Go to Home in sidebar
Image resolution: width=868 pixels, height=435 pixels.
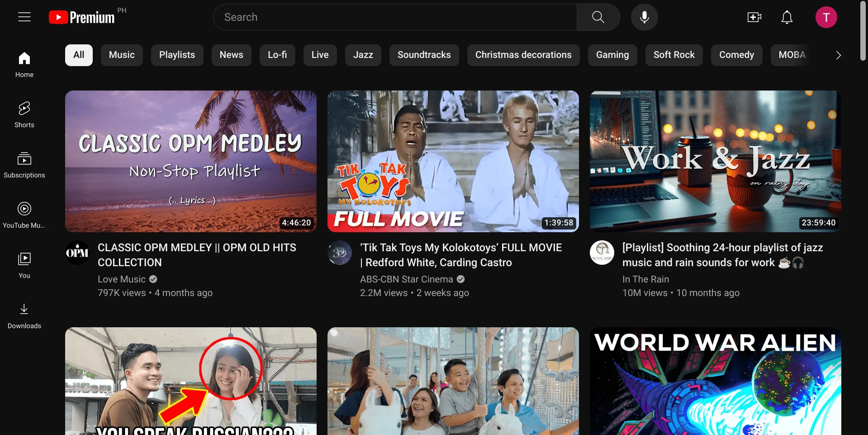[x=24, y=65]
